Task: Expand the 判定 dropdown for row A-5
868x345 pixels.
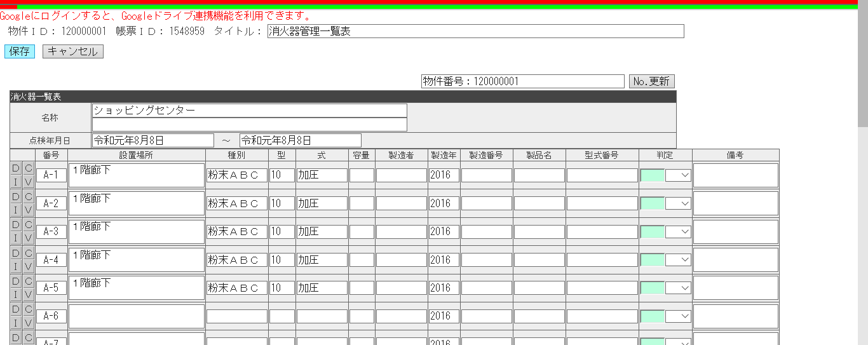Action: pyautogui.click(x=678, y=288)
